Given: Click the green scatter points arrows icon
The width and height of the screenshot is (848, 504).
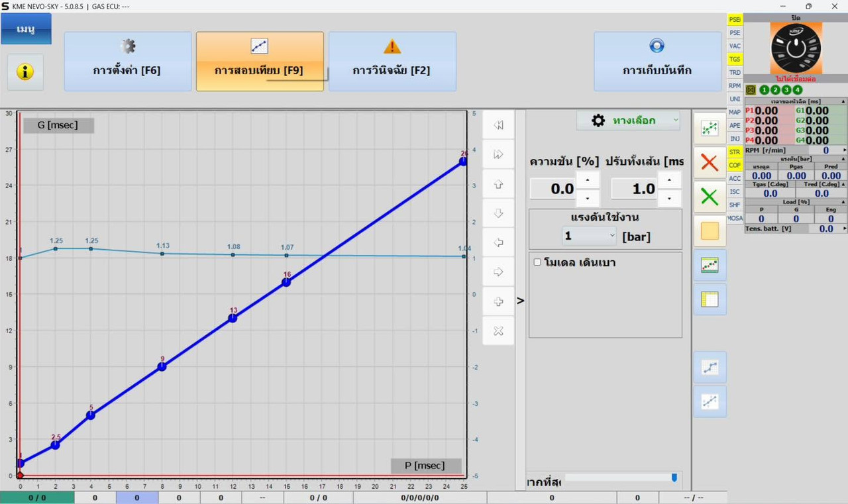Looking at the screenshot, I should point(710,128).
